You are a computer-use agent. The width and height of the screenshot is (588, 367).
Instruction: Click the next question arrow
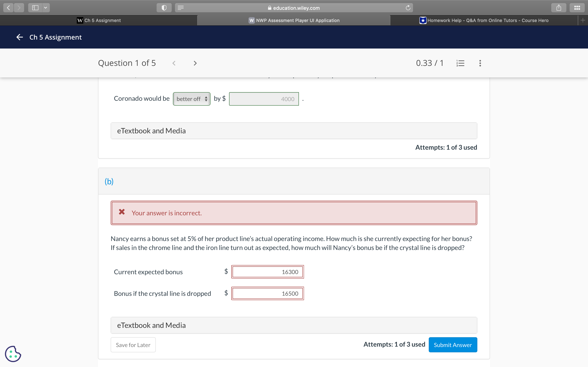(195, 63)
